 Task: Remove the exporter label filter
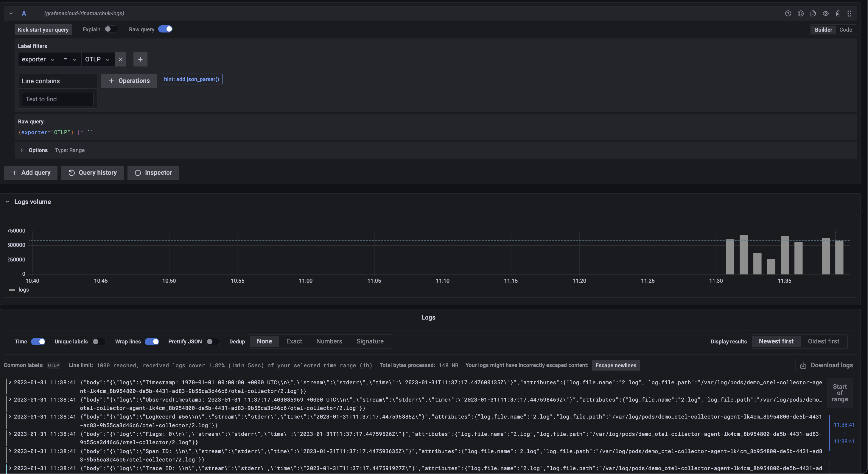pos(121,59)
